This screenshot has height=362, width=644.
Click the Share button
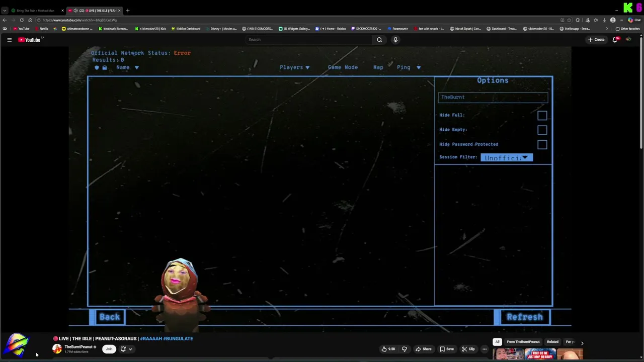pyautogui.click(x=423, y=349)
